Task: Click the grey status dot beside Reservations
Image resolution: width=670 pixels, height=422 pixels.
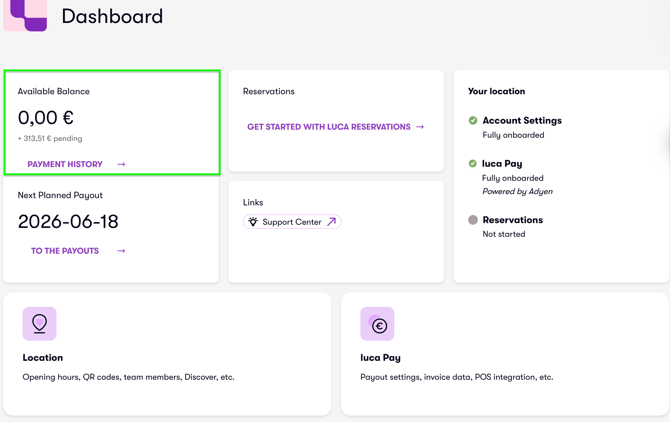Action: click(x=473, y=220)
